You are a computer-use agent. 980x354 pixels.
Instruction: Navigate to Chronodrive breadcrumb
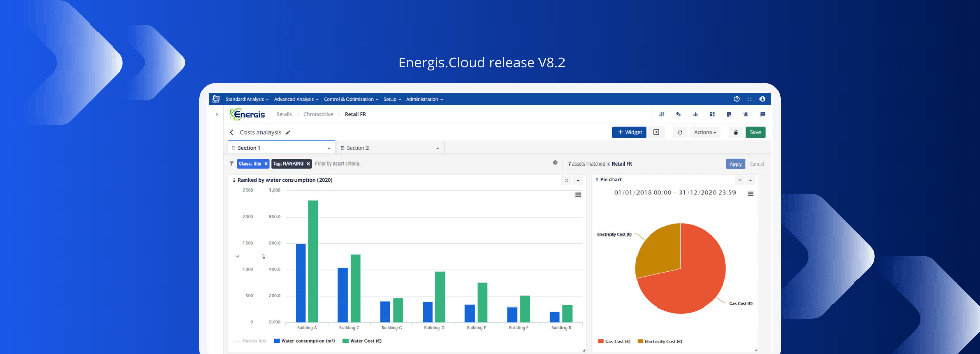[318, 114]
